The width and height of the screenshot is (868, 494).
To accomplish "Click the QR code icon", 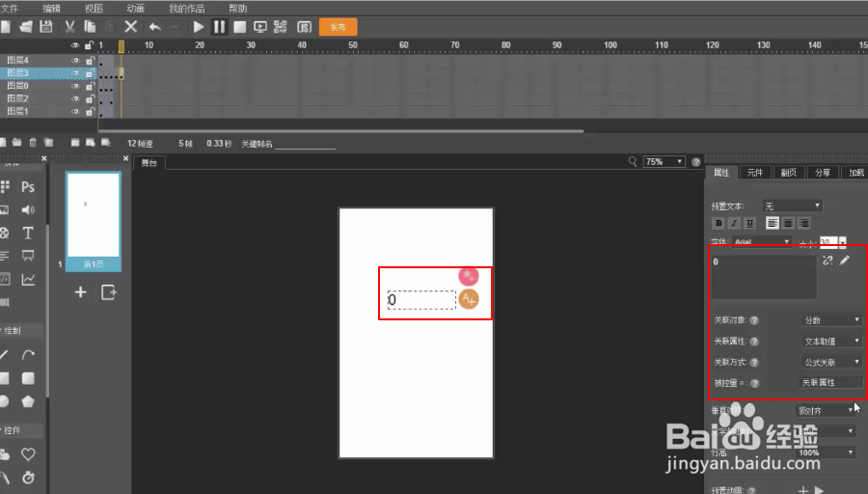I will [x=280, y=27].
